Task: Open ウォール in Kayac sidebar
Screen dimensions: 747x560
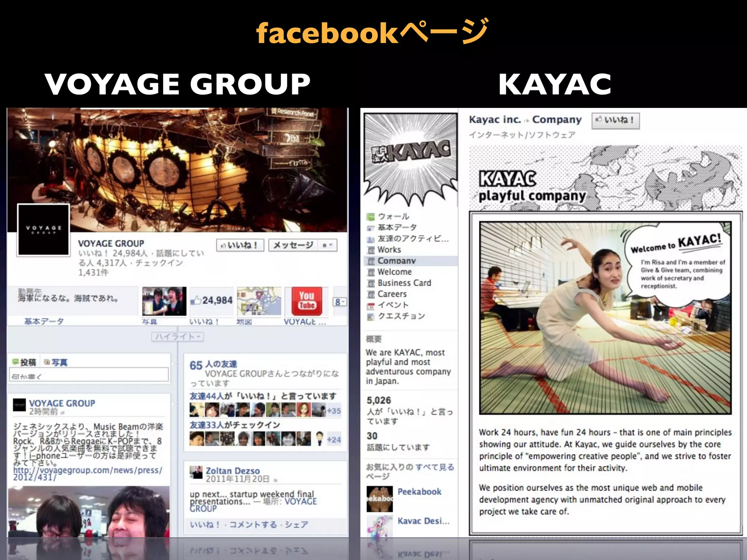Action: (394, 217)
